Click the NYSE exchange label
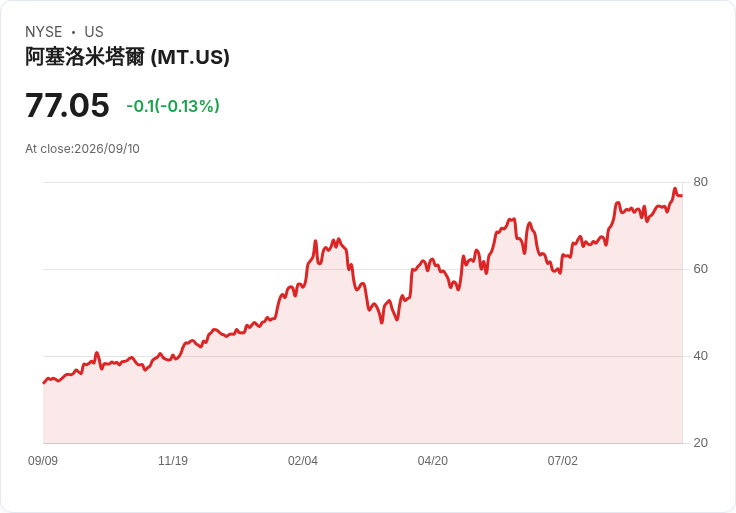736x513 pixels. click(44, 31)
